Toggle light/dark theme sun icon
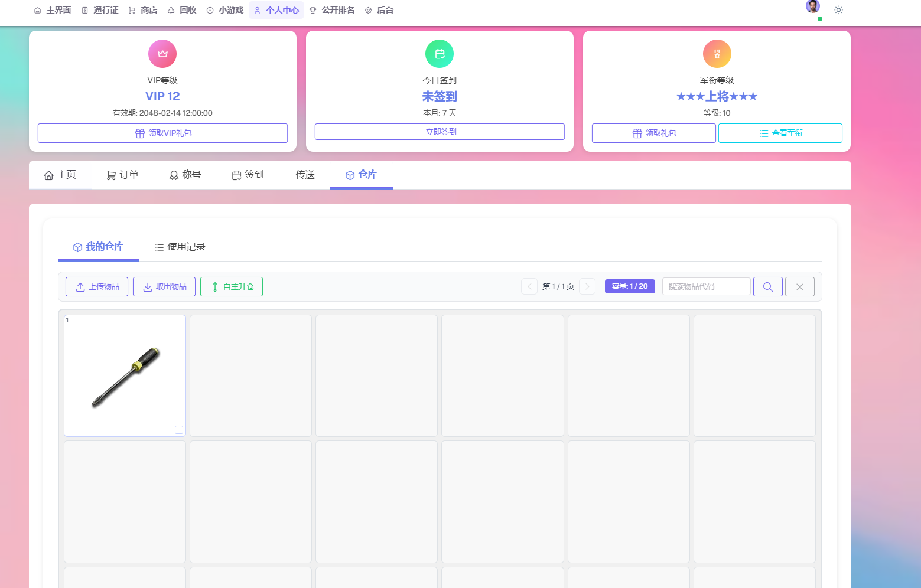Screen dimensions: 921x588 coord(838,10)
